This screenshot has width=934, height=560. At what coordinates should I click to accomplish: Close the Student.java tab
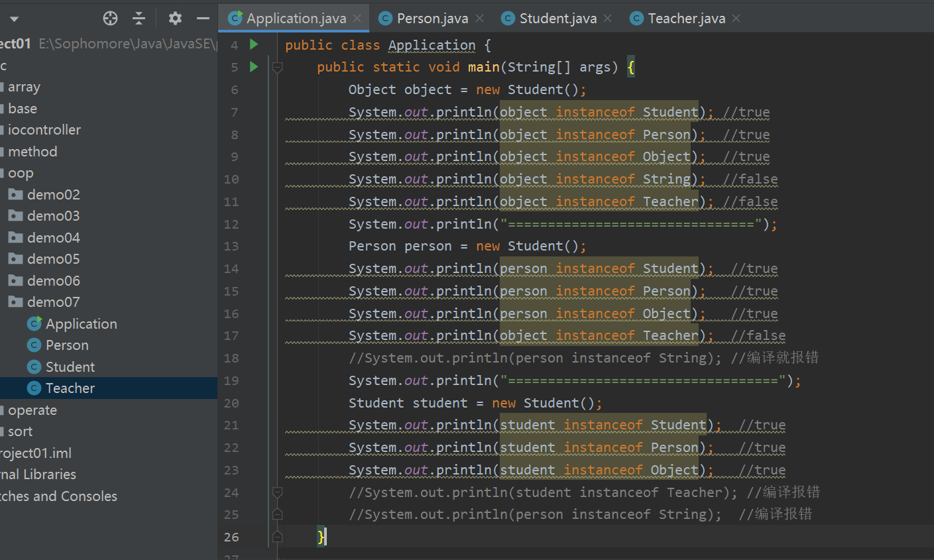click(x=608, y=19)
